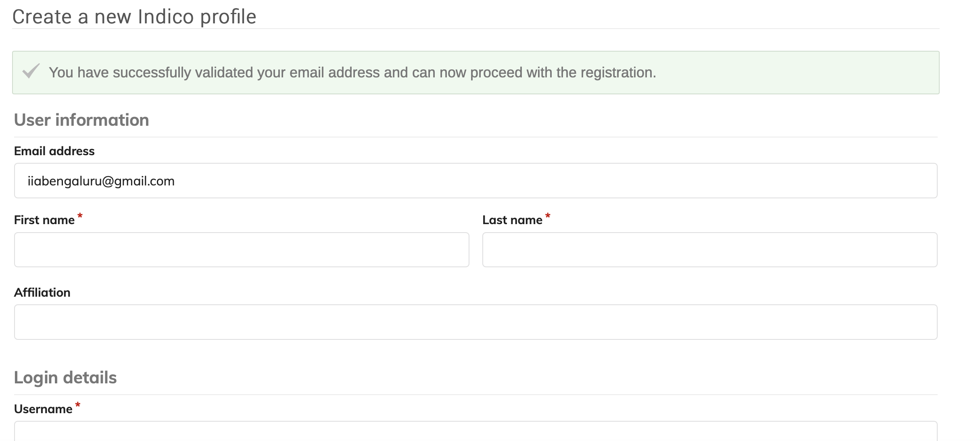This screenshot has height=441, width=980.
Task: Click the divider line under User information
Action: (x=475, y=137)
